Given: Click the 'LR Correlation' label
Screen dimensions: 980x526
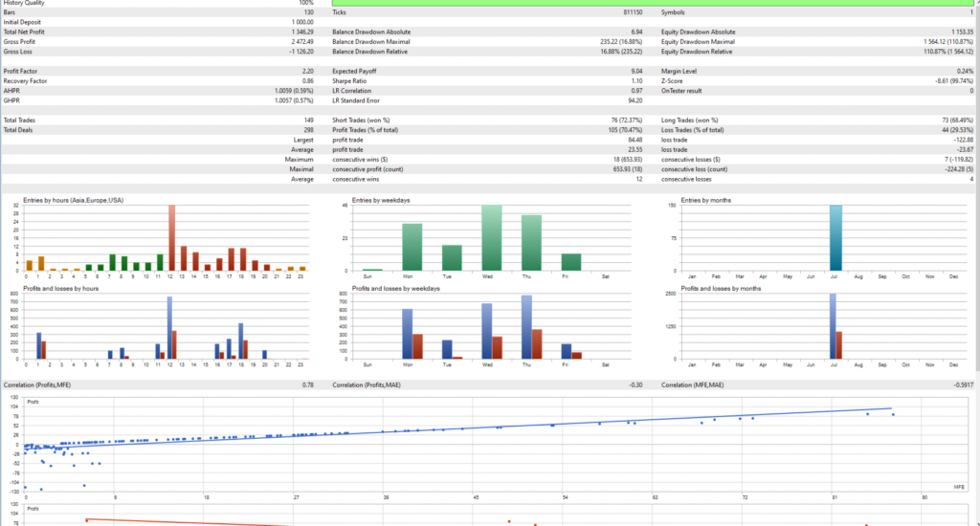Looking at the screenshot, I should [x=351, y=91].
